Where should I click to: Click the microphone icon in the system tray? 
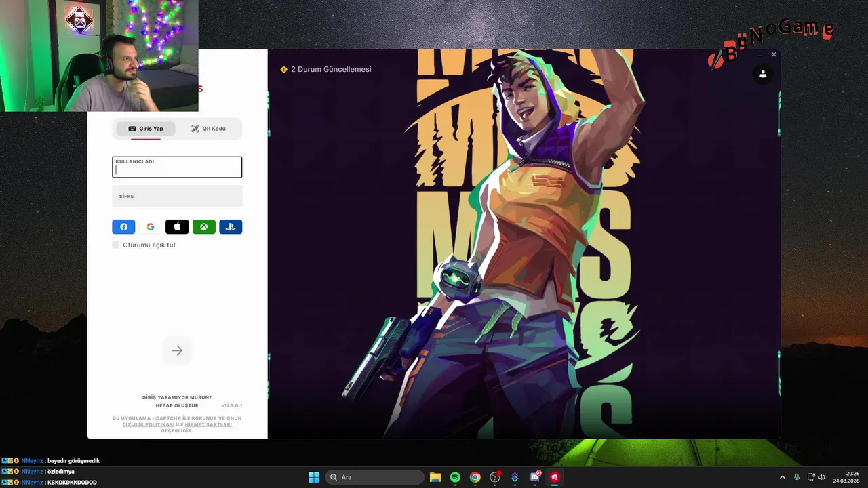click(797, 477)
